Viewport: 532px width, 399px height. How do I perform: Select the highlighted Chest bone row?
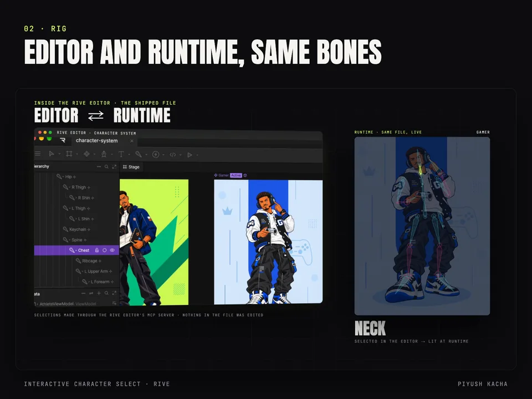pyautogui.click(x=76, y=250)
